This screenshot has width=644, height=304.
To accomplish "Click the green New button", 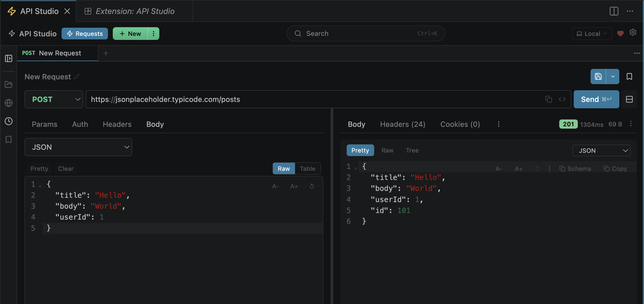I will pyautogui.click(x=130, y=34).
